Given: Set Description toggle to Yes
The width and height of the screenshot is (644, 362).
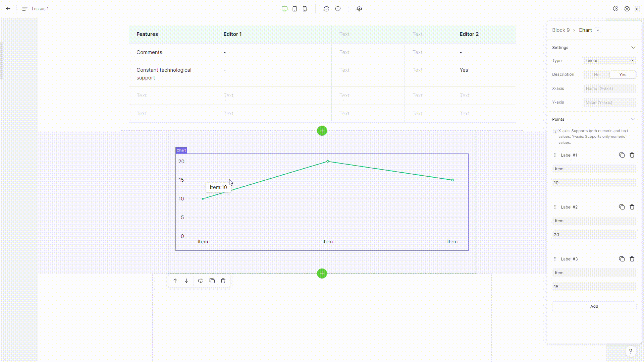Looking at the screenshot, I should coord(623,75).
